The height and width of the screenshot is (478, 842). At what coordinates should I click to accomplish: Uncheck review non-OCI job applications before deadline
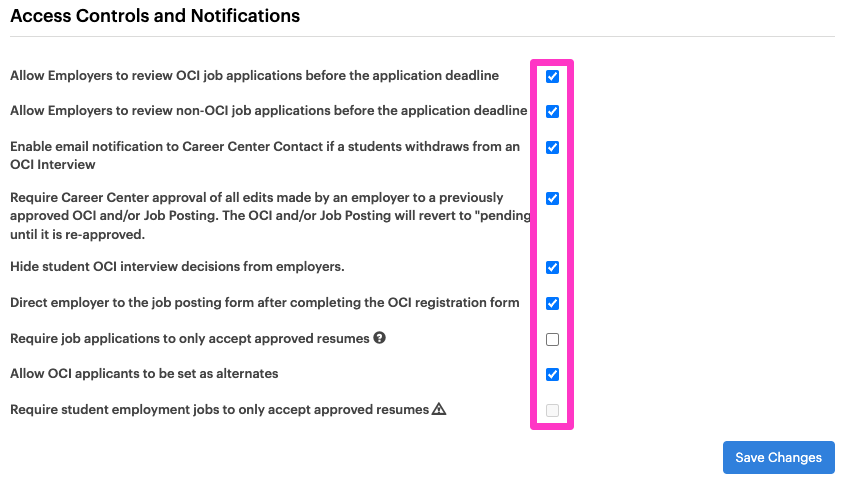click(x=552, y=111)
